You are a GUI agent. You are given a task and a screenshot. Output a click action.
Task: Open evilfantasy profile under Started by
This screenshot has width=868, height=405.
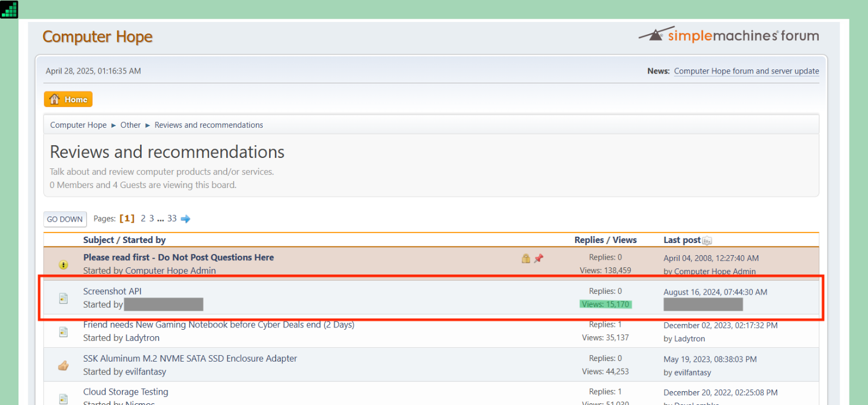(146, 371)
